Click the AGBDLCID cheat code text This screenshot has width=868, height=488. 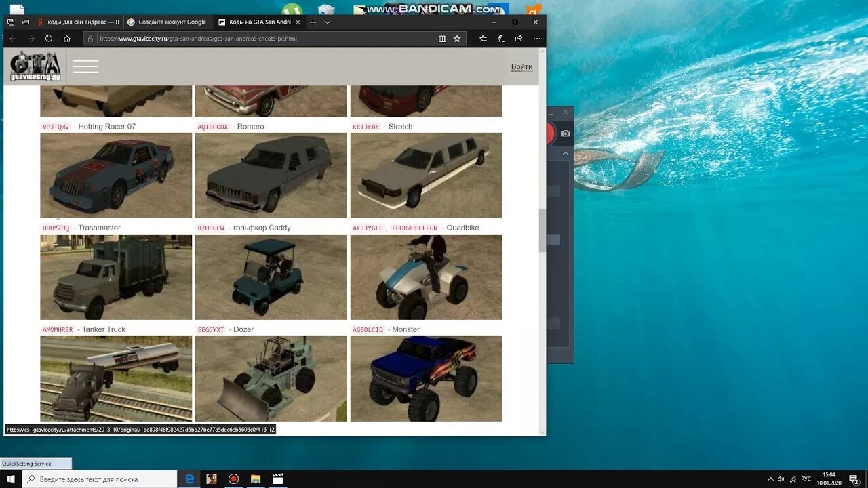368,330
